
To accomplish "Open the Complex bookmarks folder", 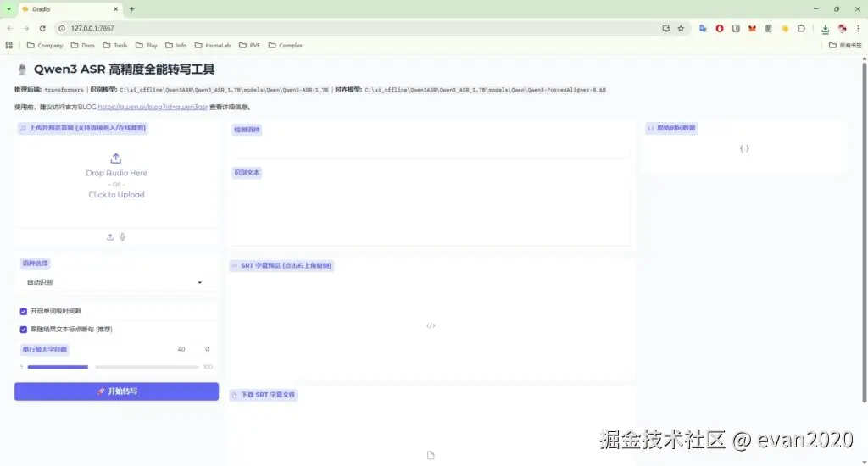I will [286, 46].
